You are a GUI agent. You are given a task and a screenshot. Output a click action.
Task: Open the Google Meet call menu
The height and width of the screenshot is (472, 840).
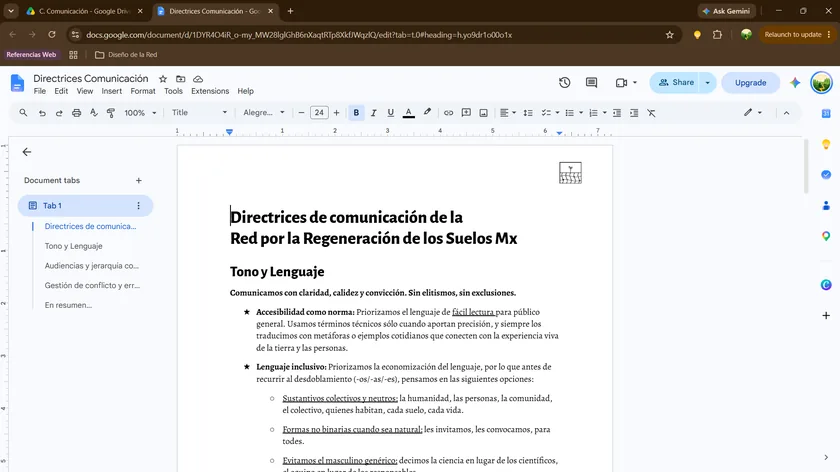pos(626,83)
